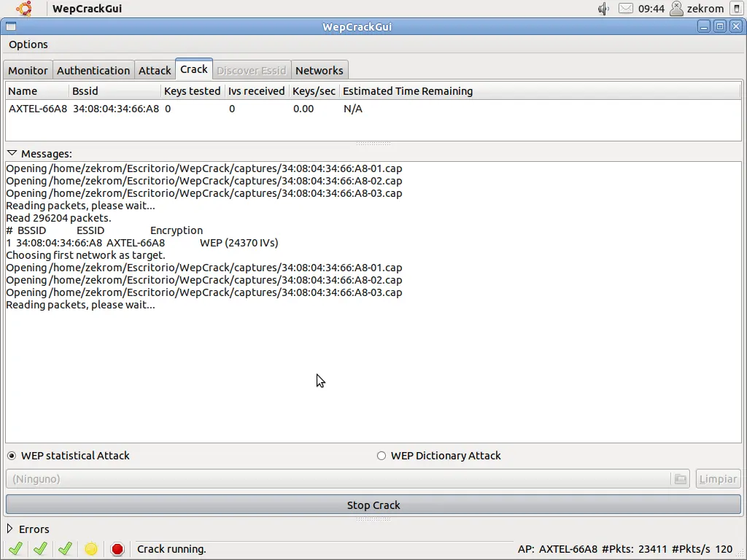Click the '# BSSID ESSID Encryption' header line

[x=104, y=230]
